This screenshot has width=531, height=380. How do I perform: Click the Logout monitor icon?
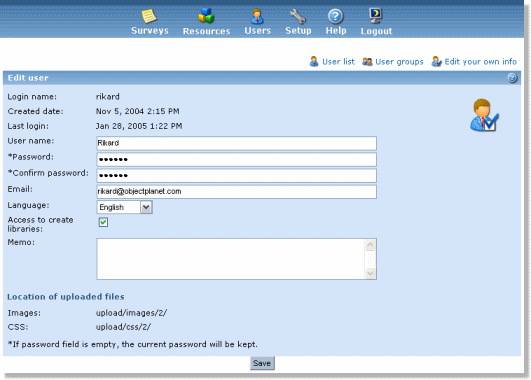[376, 16]
